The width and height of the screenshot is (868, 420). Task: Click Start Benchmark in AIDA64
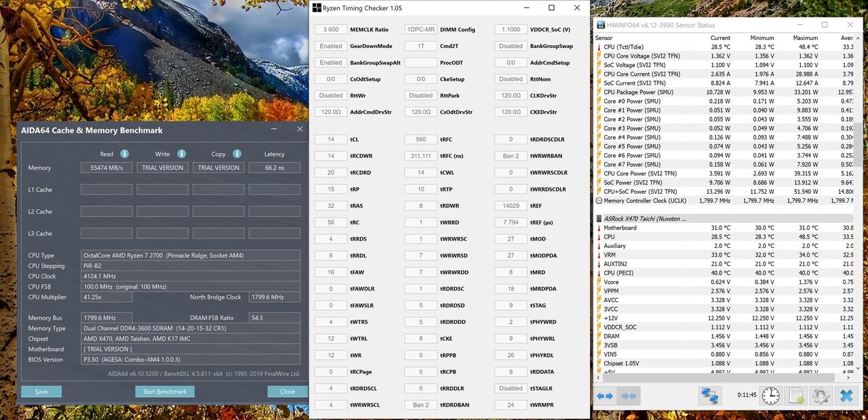(x=165, y=392)
